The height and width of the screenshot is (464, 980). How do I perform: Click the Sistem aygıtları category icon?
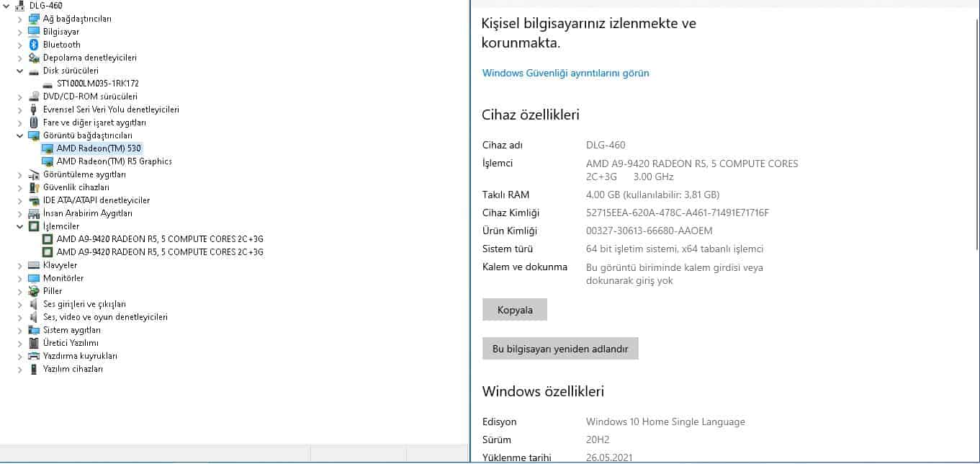[x=33, y=330]
